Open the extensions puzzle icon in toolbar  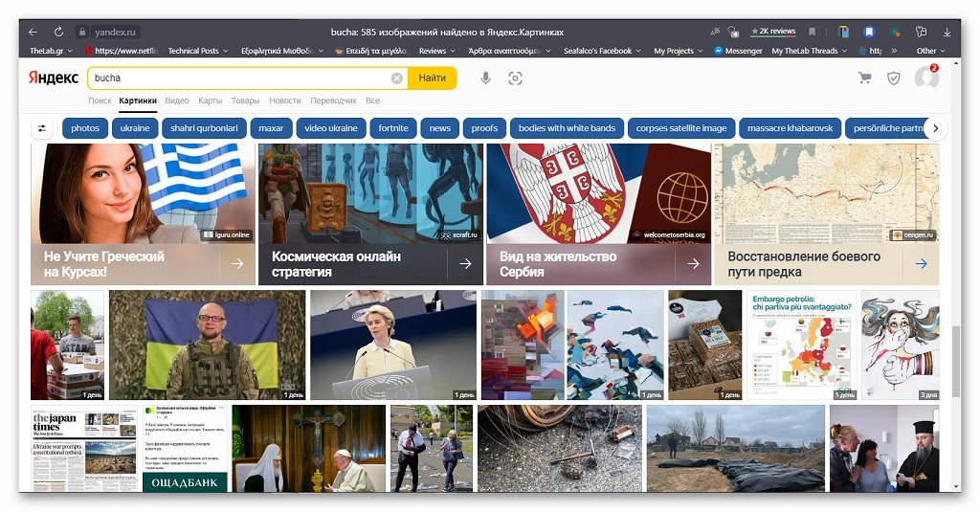coord(921,32)
